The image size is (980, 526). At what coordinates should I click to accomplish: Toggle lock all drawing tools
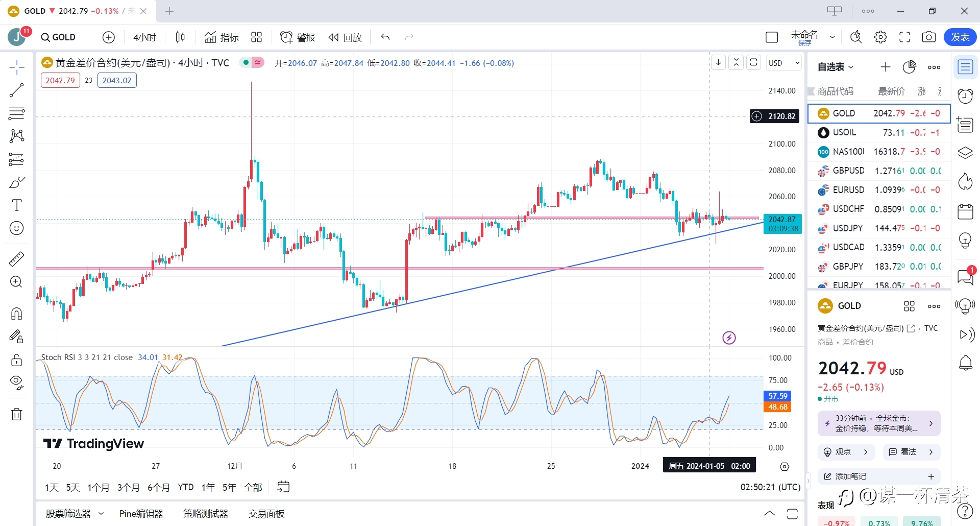(16, 360)
